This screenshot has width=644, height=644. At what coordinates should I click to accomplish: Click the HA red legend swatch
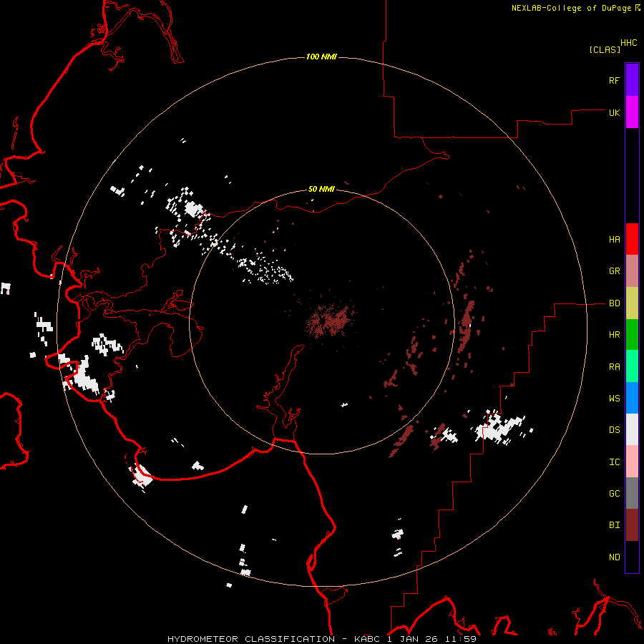632,239
